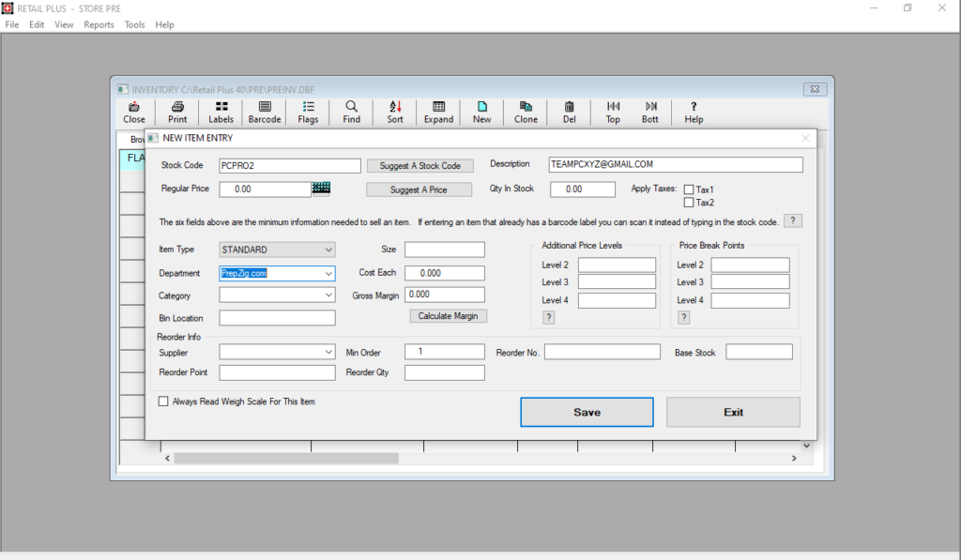Image resolution: width=961 pixels, height=560 pixels.
Task: Expand the Item Type dropdown
Action: tap(328, 250)
